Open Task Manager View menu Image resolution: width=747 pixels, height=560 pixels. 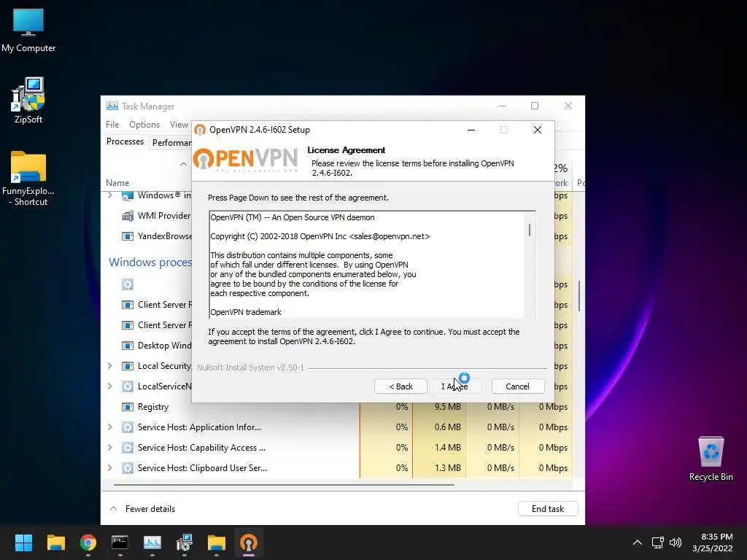[179, 124]
